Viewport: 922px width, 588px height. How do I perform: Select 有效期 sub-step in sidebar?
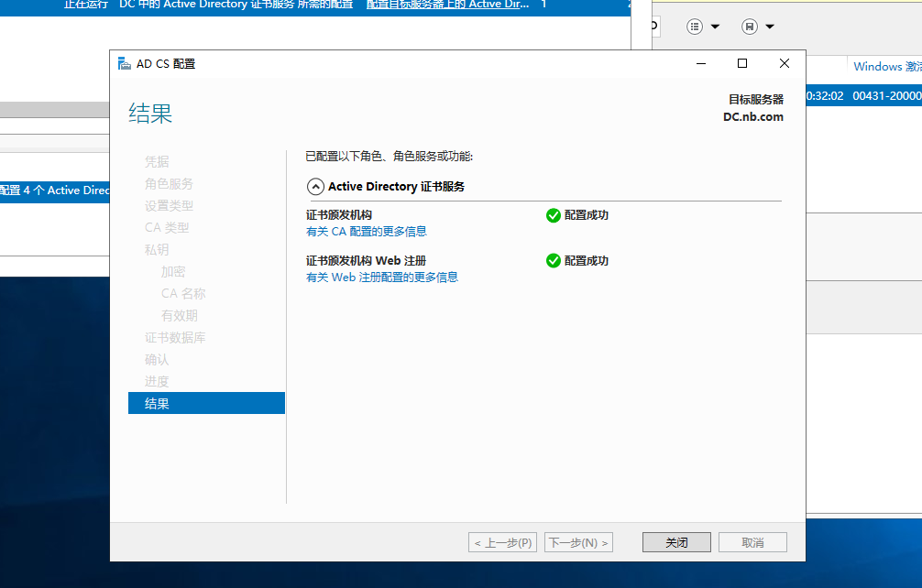coord(180,315)
